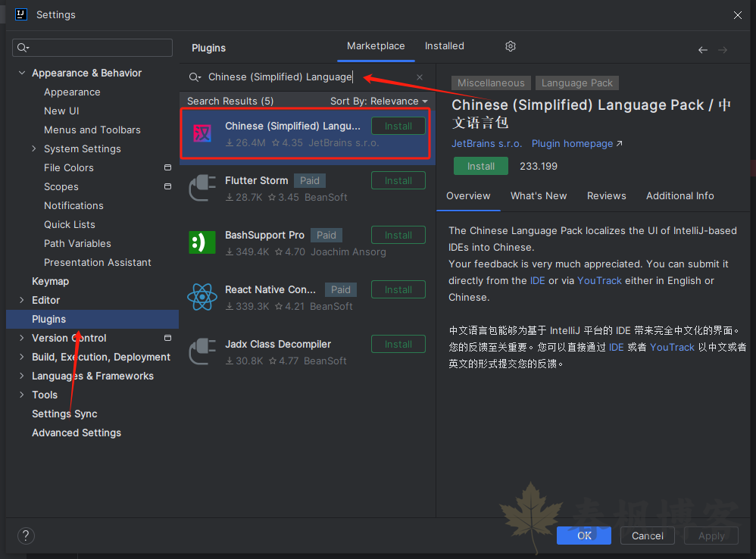This screenshot has width=756, height=559.
Task: Expand the System Settings node
Action: [34, 148]
